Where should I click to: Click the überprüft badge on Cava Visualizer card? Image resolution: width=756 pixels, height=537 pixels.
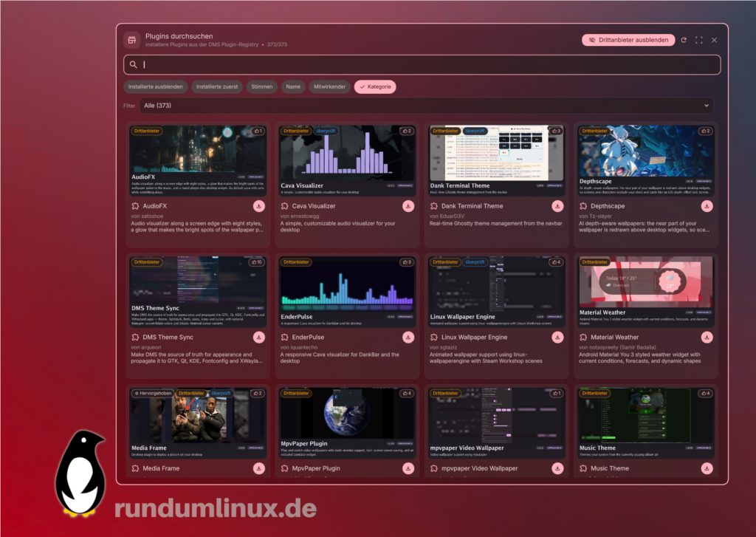[x=326, y=131]
